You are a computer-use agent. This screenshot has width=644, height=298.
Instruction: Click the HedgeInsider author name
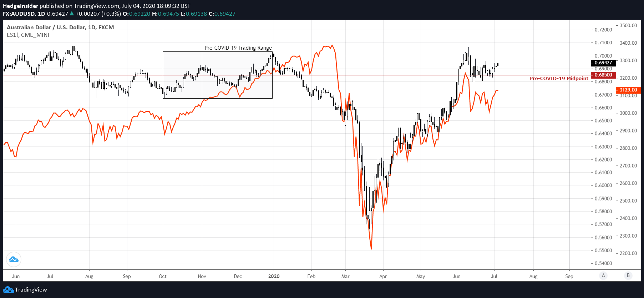click(20, 6)
